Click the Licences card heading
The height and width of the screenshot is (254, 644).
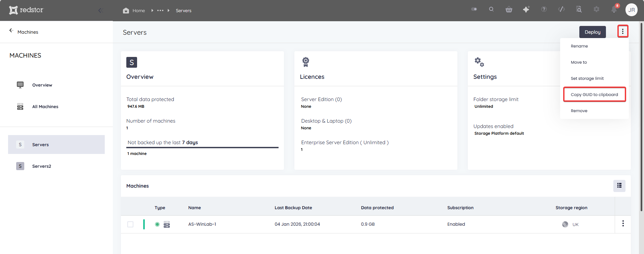[x=312, y=77]
